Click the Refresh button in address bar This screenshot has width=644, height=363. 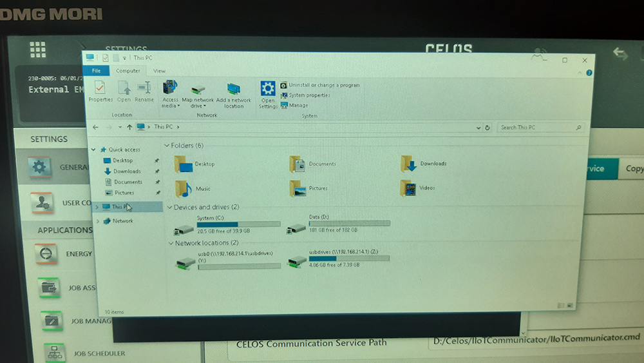(488, 128)
